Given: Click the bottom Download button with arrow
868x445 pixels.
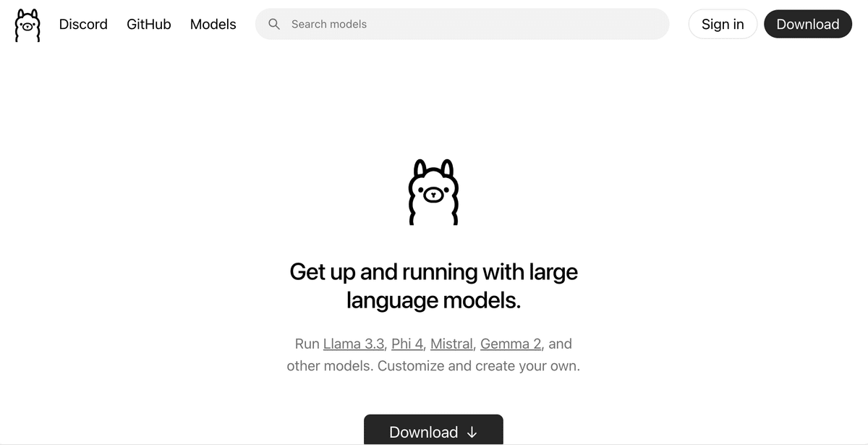Looking at the screenshot, I should [433, 431].
